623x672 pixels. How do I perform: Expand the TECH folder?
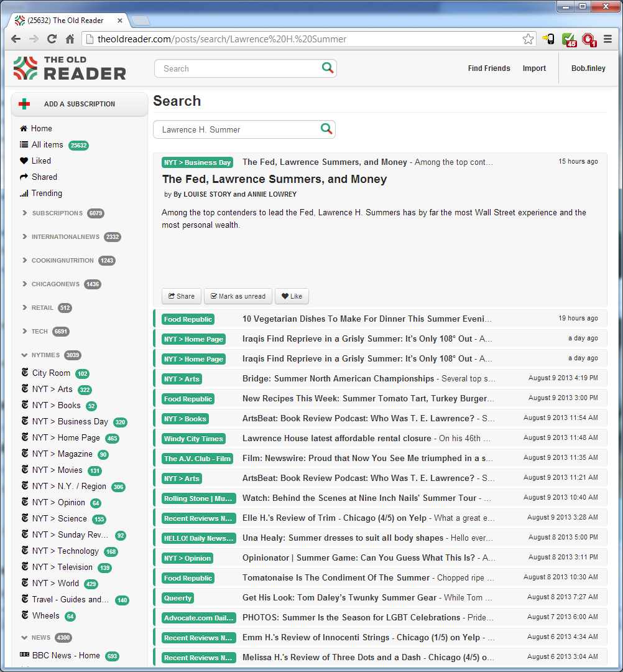pyautogui.click(x=24, y=331)
